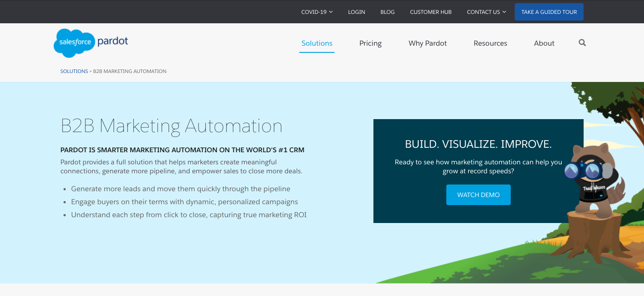The height and width of the screenshot is (296, 644).
Task: Click the SOLUTIONS breadcrumb link
Action: pos(74,71)
